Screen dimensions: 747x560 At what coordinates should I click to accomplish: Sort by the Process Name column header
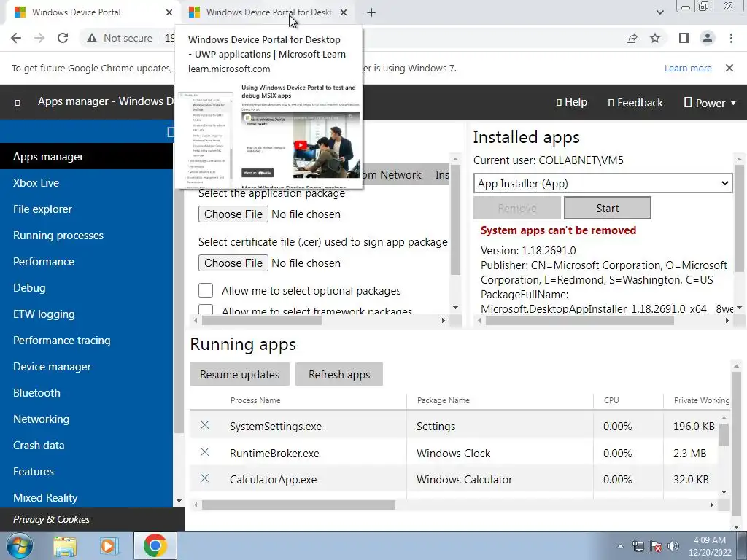click(255, 400)
